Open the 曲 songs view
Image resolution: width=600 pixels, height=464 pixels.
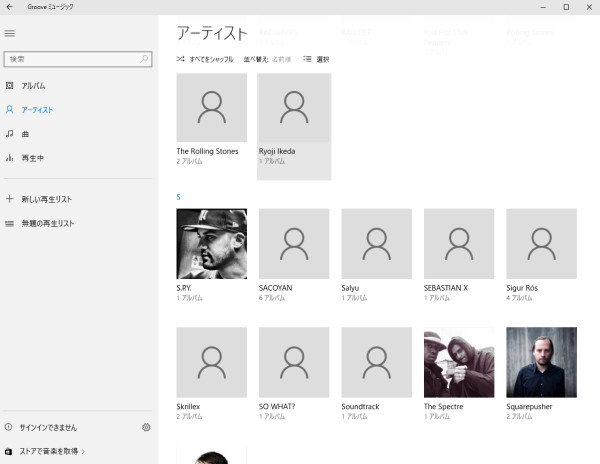(x=25, y=134)
